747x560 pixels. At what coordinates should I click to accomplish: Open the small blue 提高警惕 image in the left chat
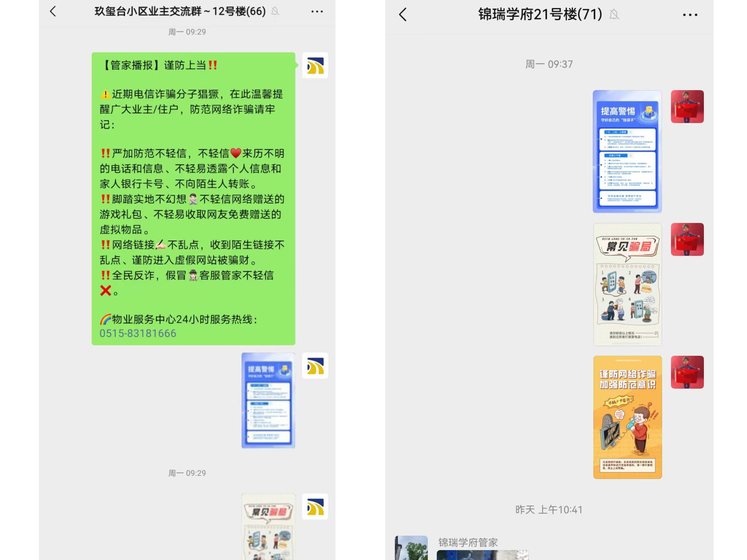click(x=268, y=400)
